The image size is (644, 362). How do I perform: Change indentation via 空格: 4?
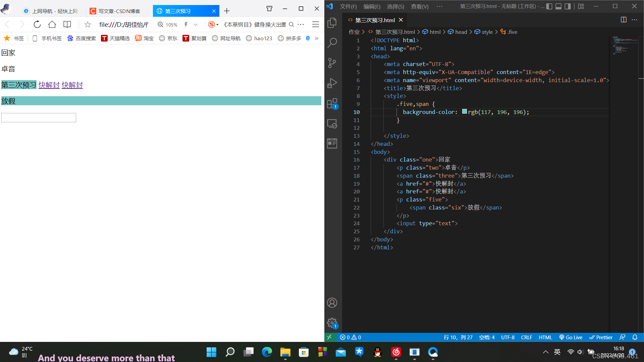[487, 337]
